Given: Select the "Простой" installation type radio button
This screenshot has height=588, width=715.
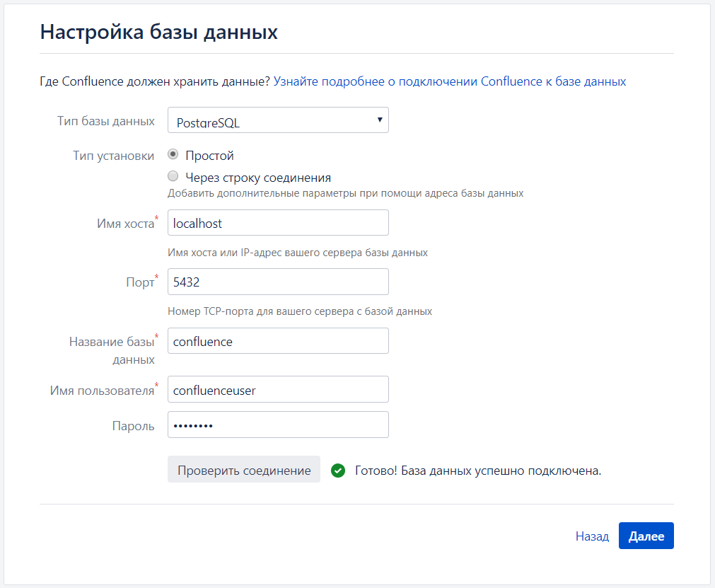Looking at the screenshot, I should pyautogui.click(x=173, y=155).
